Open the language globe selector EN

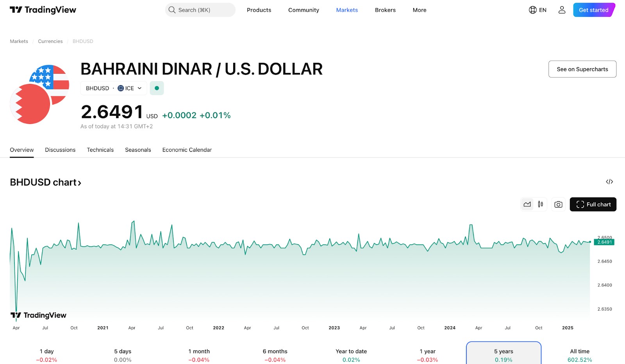tap(537, 10)
